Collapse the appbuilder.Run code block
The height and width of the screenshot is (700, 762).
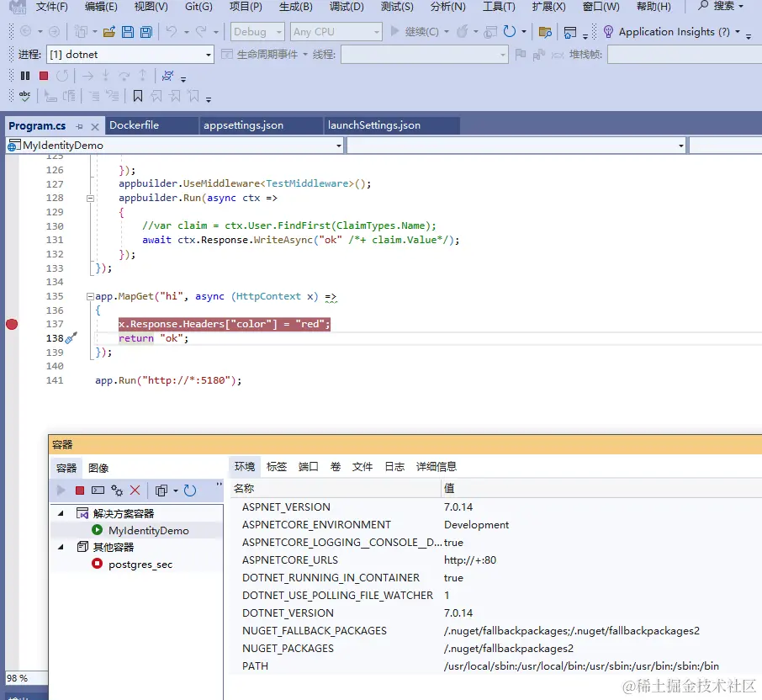90,199
